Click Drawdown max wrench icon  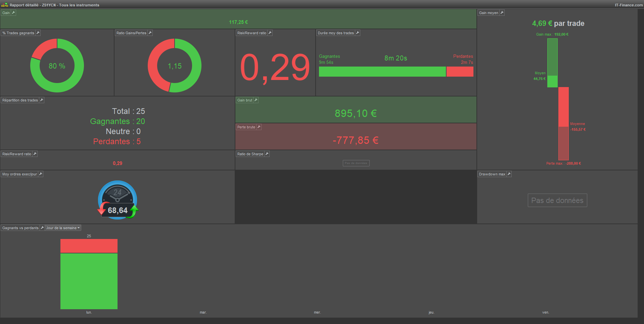509,174
